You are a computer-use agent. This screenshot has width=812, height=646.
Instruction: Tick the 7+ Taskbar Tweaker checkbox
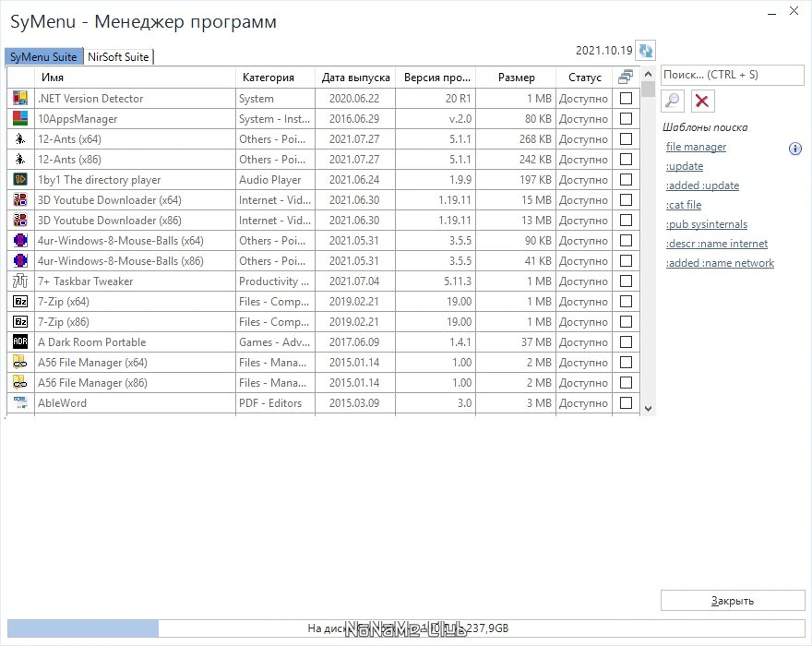pyautogui.click(x=626, y=281)
